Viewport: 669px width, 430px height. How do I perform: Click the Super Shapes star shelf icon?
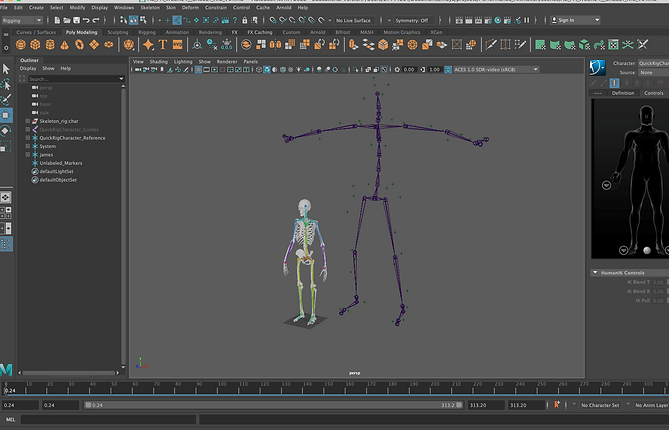pos(148,44)
